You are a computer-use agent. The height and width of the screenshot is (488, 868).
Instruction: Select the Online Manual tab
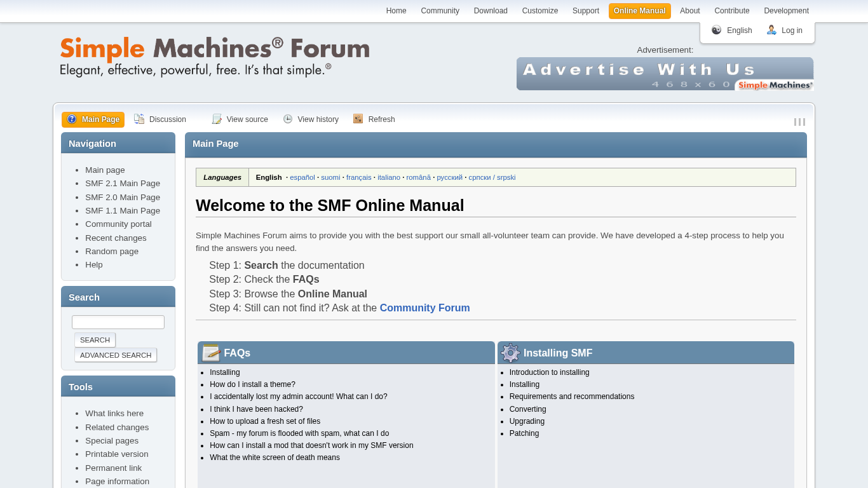coord(639,11)
